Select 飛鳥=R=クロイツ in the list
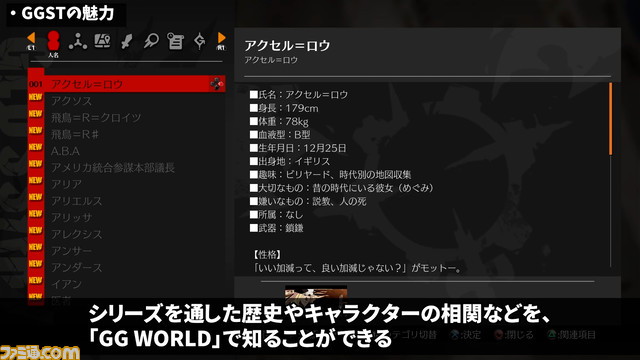 [x=96, y=118]
